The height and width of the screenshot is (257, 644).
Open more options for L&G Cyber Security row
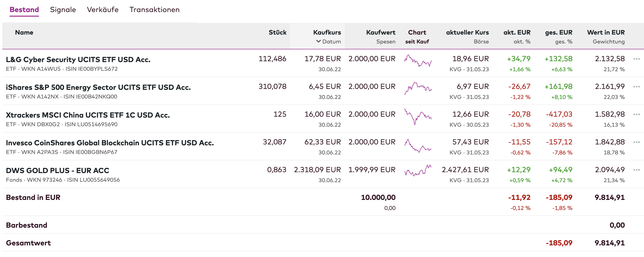click(x=636, y=59)
